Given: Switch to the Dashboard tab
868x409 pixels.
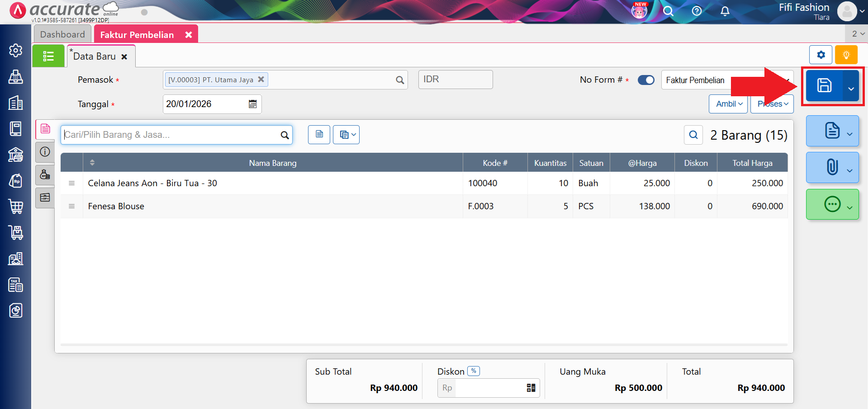Looking at the screenshot, I should click(62, 34).
